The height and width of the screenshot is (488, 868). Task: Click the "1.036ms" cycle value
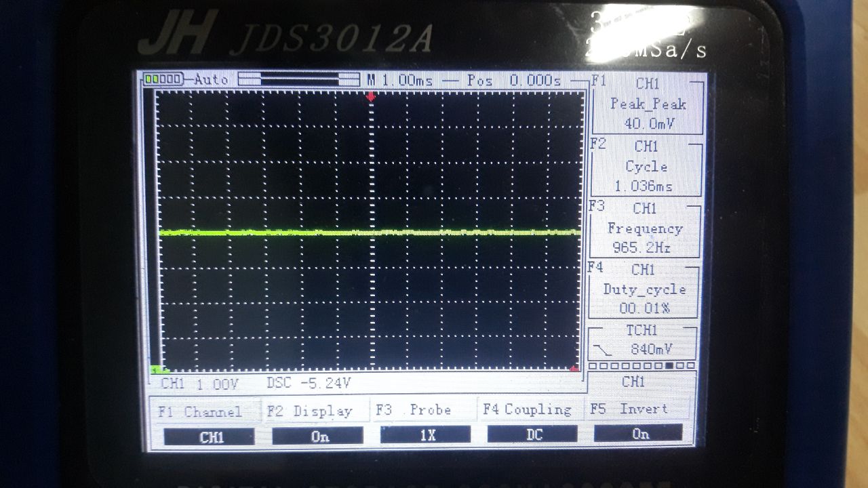(644, 186)
